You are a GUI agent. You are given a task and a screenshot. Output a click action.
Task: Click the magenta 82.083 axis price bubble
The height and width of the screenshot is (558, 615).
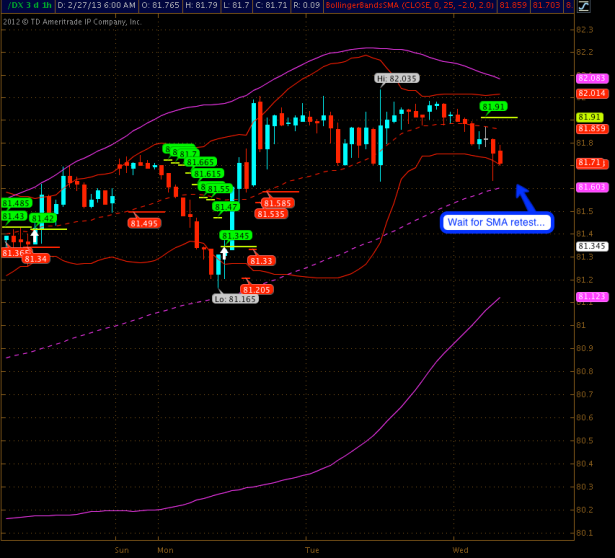pos(591,78)
